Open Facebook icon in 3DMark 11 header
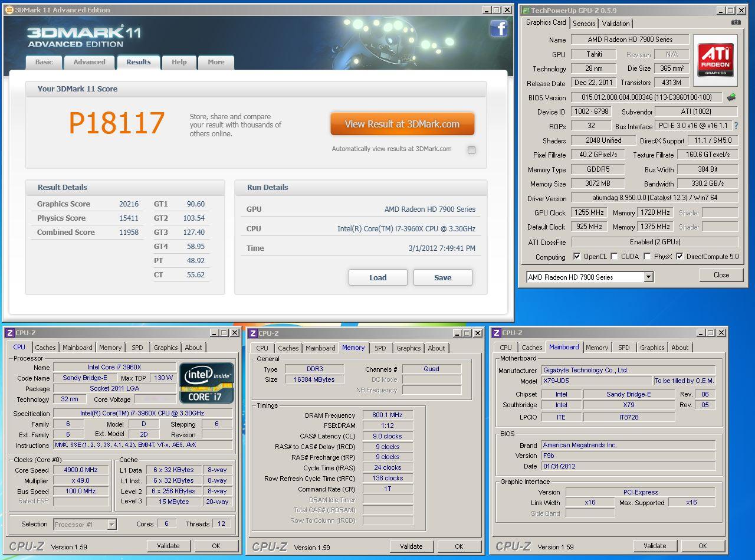 coord(498,28)
